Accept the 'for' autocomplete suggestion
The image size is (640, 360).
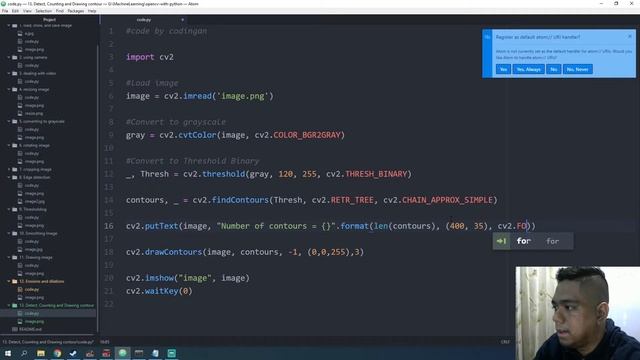click(x=532, y=241)
